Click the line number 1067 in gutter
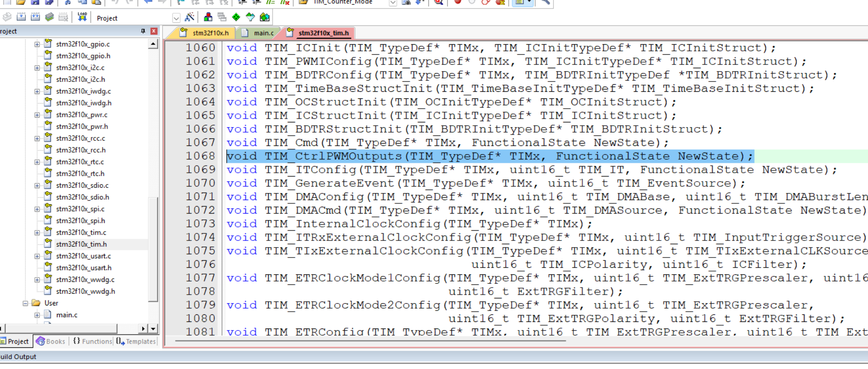This screenshot has height=369, width=868. 200,143
